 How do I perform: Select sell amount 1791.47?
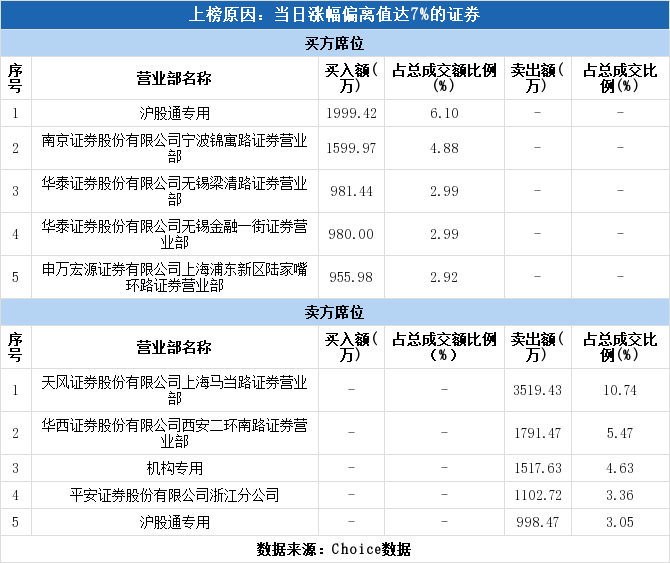tap(538, 433)
